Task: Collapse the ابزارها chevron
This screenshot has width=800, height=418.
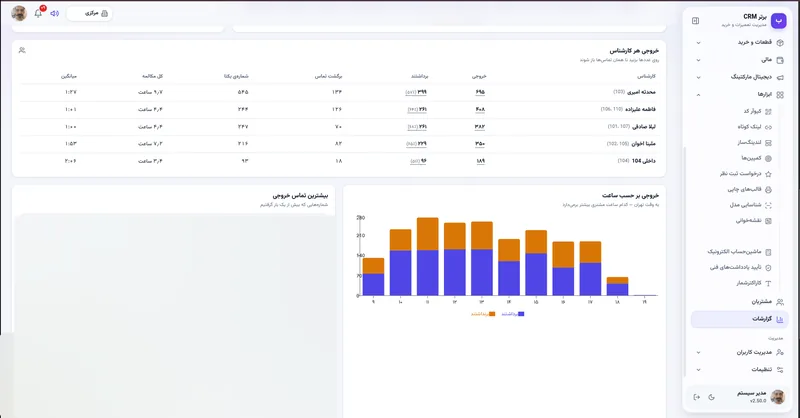Action: pos(698,94)
